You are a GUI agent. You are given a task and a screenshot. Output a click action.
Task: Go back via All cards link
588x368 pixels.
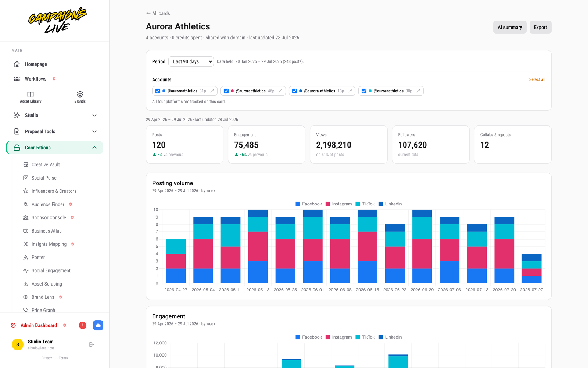coord(158,13)
